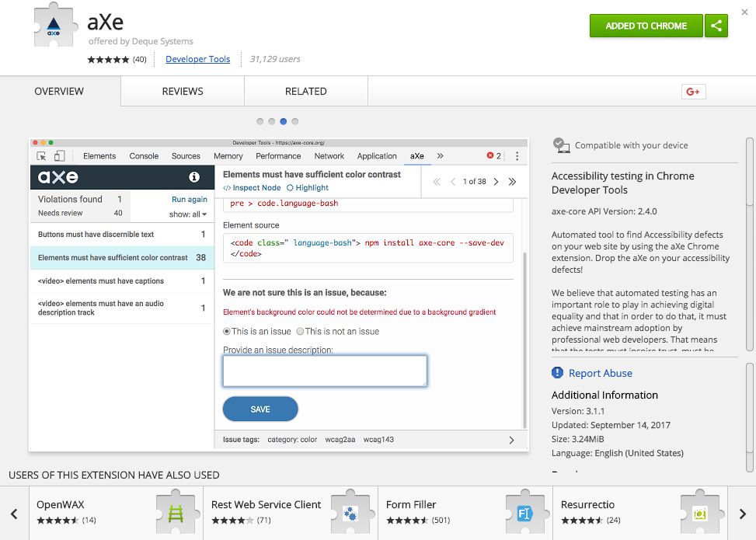
Task: Click the description panel scrollbar
Action: tap(749, 244)
